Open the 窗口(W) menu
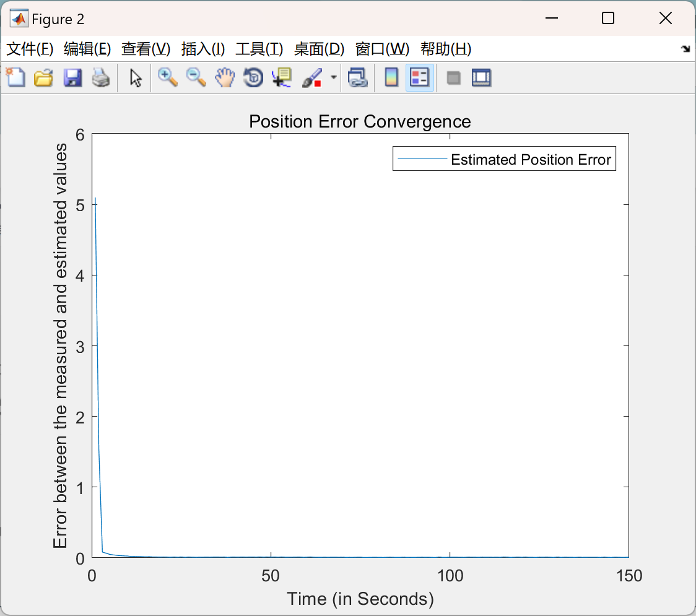This screenshot has height=616, width=696. (382, 49)
